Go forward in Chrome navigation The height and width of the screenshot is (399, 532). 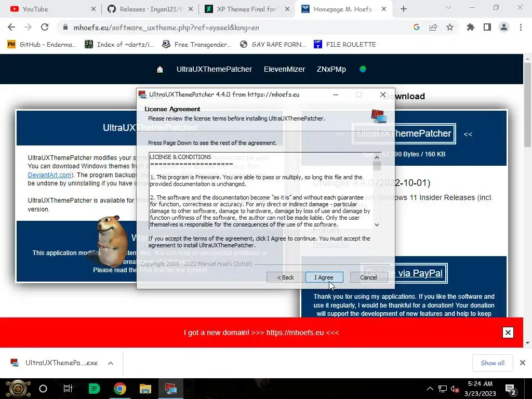28,27
